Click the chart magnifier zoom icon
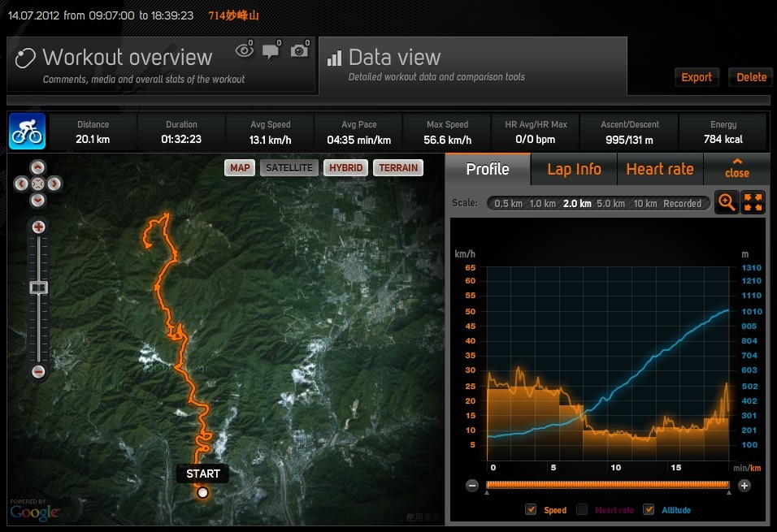The width and height of the screenshot is (777, 532). pos(727,203)
